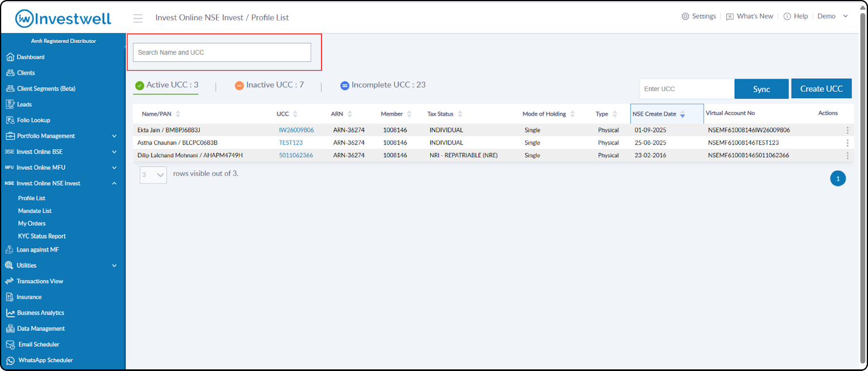
Task: Open Clients in sidebar
Action: point(21,73)
